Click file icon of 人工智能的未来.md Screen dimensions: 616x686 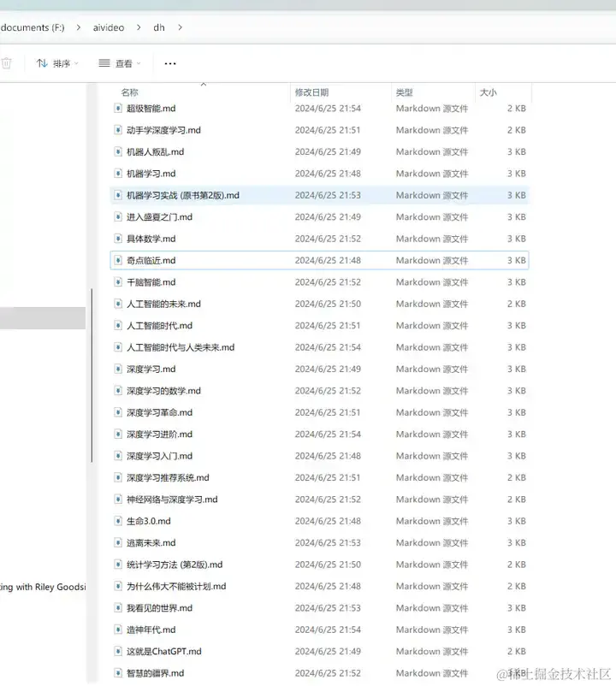coord(118,304)
